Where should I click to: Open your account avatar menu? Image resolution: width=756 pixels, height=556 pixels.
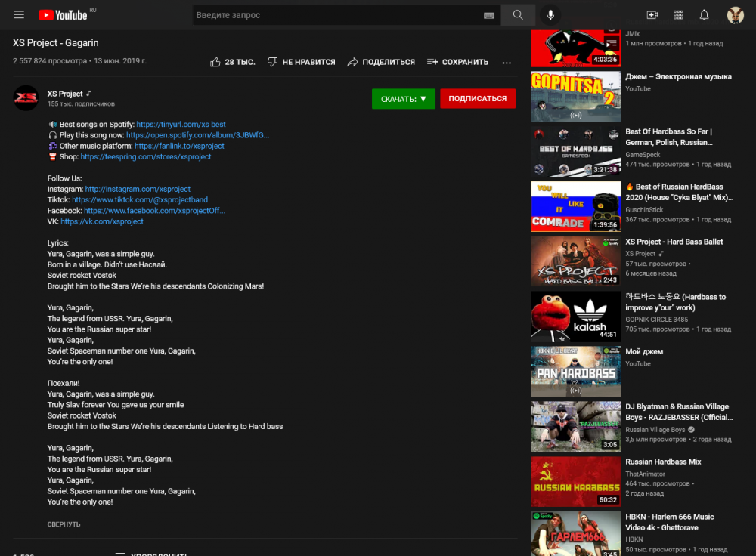(x=734, y=14)
